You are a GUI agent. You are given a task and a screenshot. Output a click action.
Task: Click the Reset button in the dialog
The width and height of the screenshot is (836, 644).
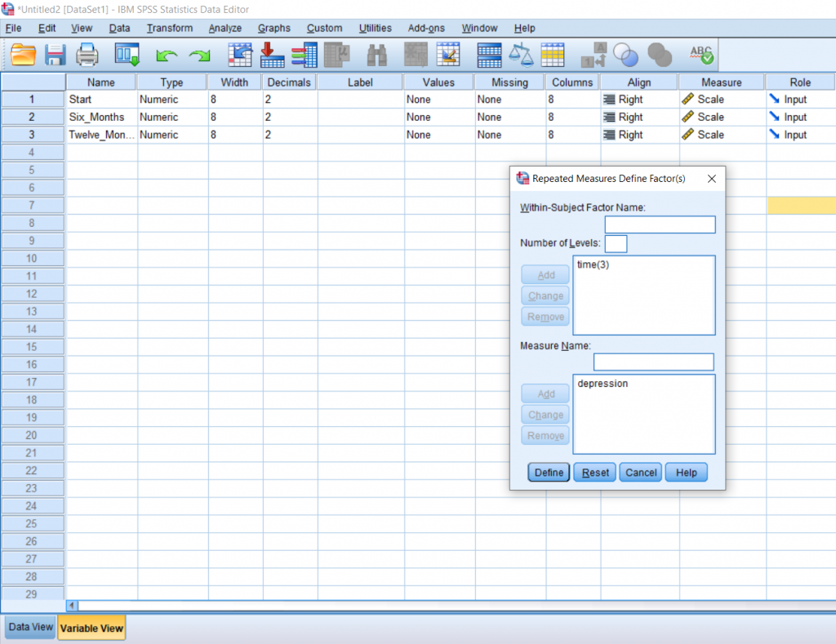pyautogui.click(x=594, y=472)
